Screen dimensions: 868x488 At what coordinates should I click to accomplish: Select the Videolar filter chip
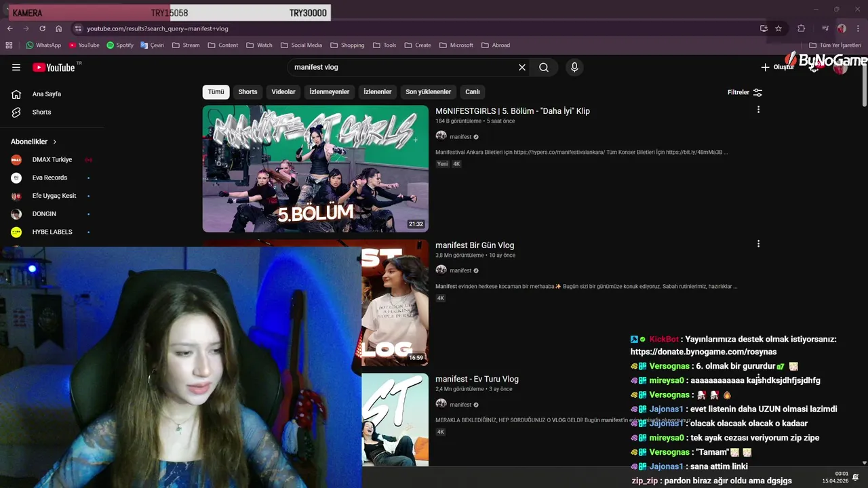coord(283,92)
